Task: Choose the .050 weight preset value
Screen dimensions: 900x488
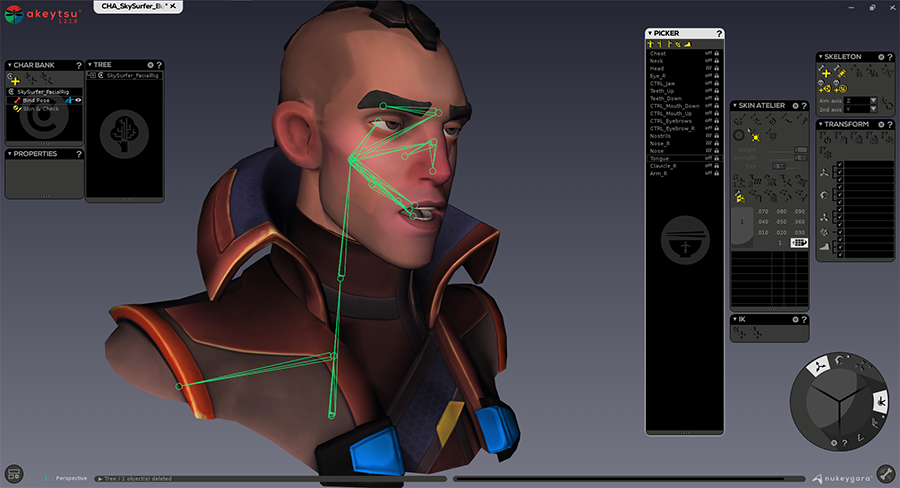Action: (781, 222)
